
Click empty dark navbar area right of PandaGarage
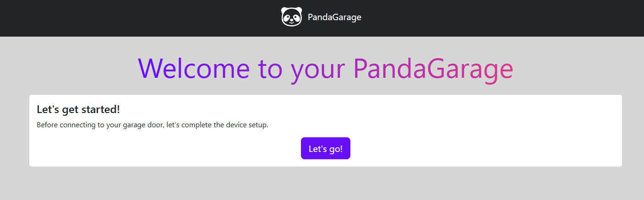coord(504,18)
